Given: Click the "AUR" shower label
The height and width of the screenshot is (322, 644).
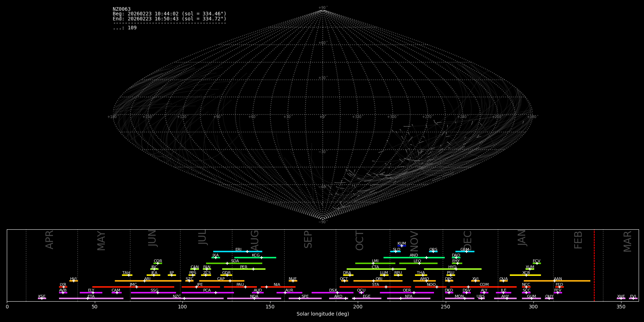Looking at the screenshot, I should tap(289, 291).
